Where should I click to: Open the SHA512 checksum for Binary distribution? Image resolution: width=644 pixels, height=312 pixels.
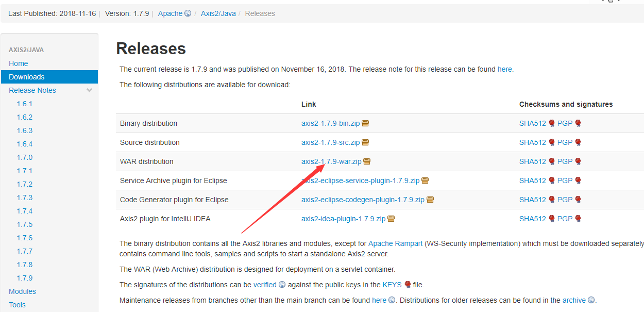533,123
